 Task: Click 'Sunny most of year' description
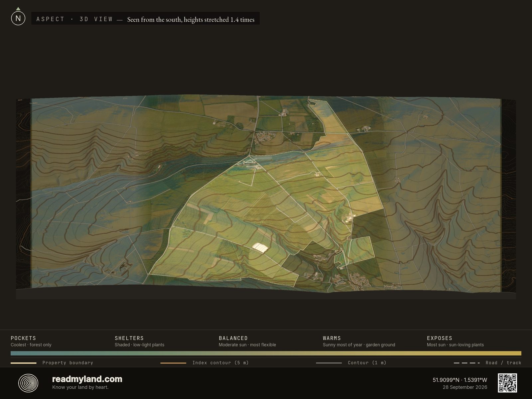[359, 345]
